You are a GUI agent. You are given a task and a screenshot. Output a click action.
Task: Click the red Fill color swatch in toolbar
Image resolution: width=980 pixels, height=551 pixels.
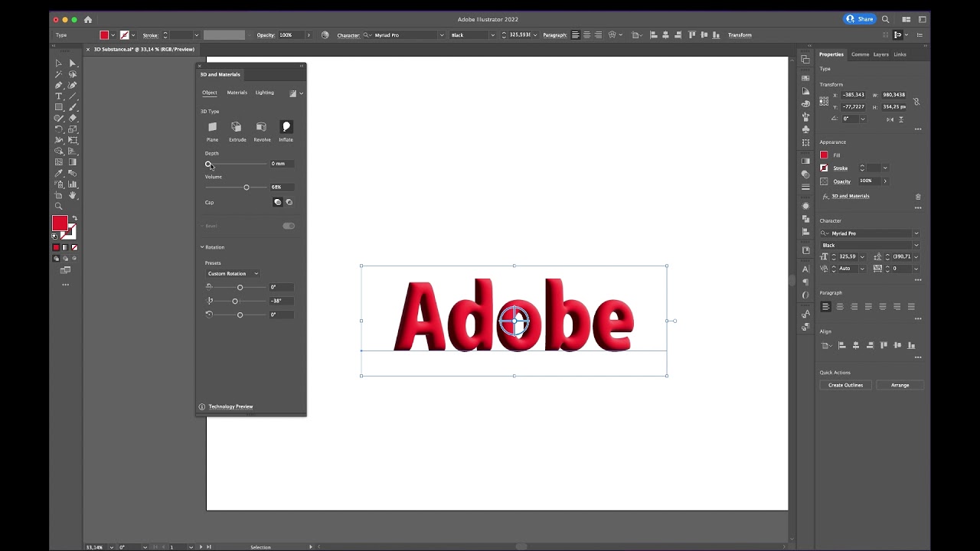(60, 223)
